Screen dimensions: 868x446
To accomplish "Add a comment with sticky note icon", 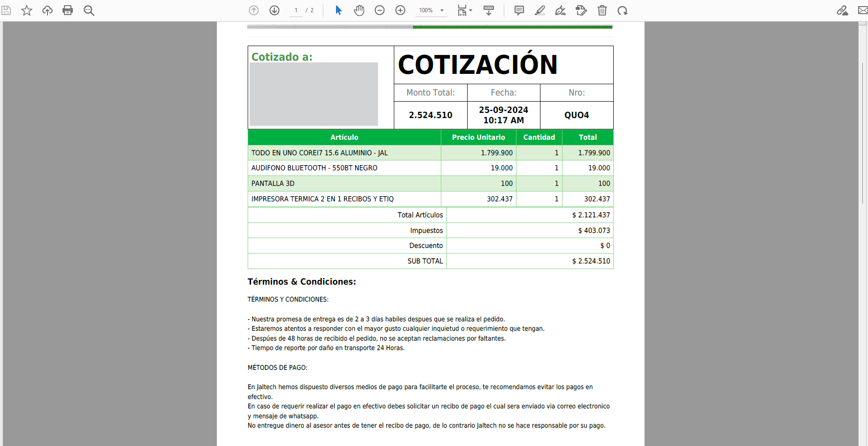I will point(519,10).
